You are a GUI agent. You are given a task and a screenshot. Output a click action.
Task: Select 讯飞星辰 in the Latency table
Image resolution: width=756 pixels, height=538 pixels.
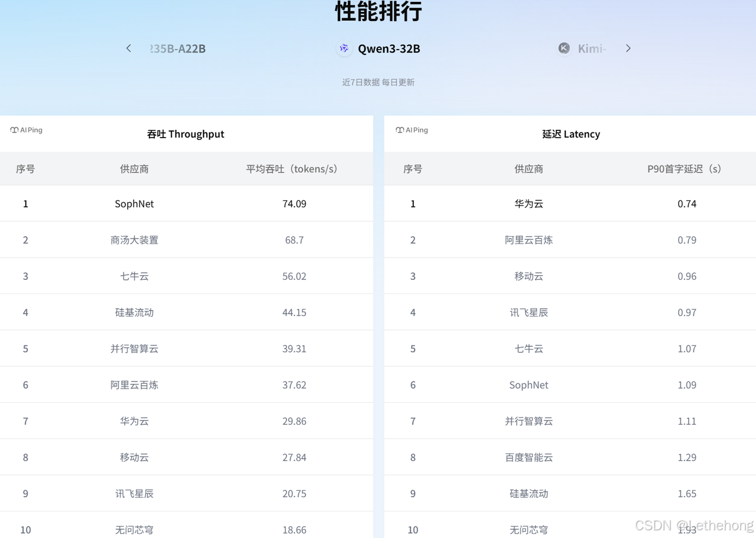click(x=529, y=312)
